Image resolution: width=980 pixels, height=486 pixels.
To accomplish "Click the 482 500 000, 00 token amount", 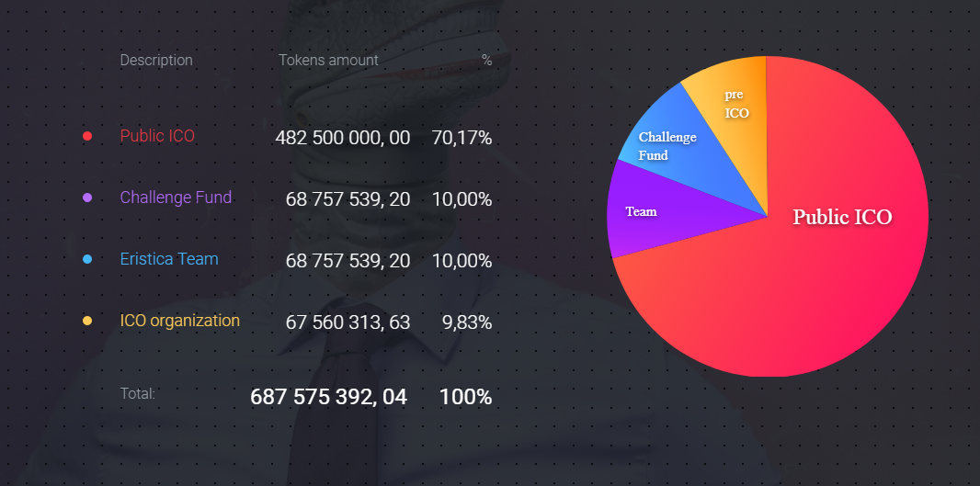I will [x=342, y=138].
